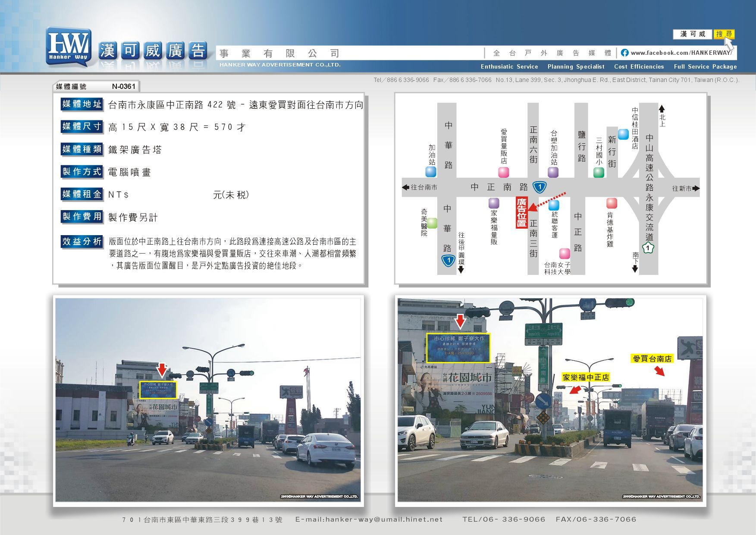The width and height of the screenshot is (756, 535).
Task: Click the highway 1 flower shield on 中山高速公路
Action: coord(648,248)
